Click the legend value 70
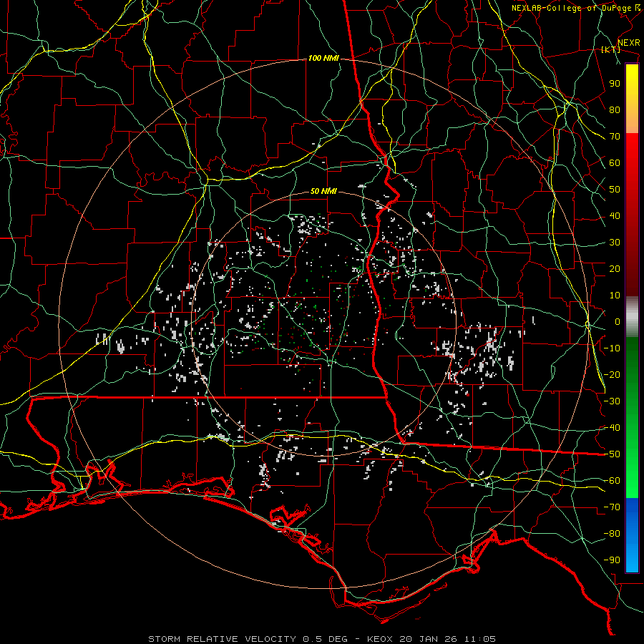 (x=615, y=137)
